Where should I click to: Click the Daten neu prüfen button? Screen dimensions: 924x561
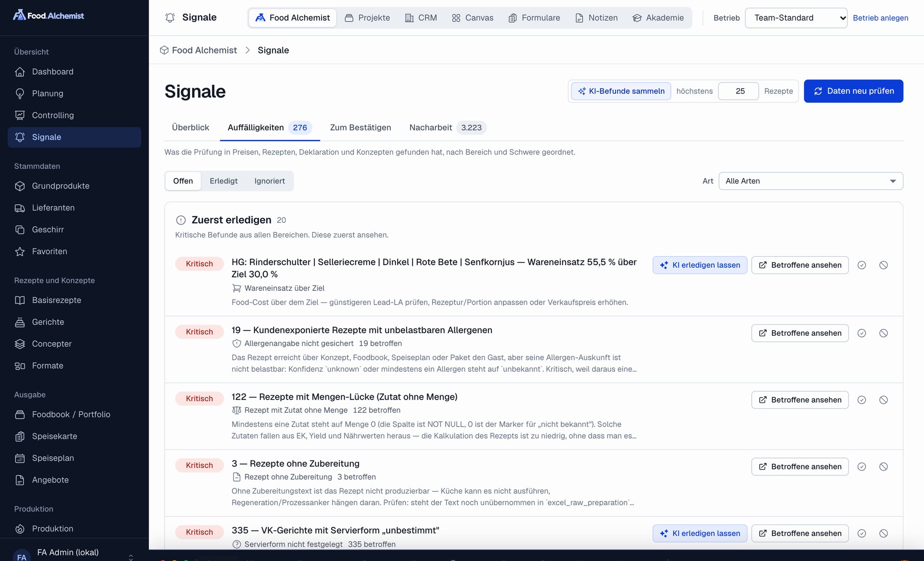[x=853, y=91]
